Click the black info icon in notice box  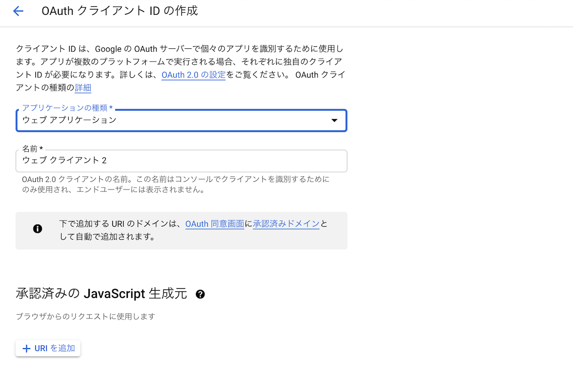(38, 229)
